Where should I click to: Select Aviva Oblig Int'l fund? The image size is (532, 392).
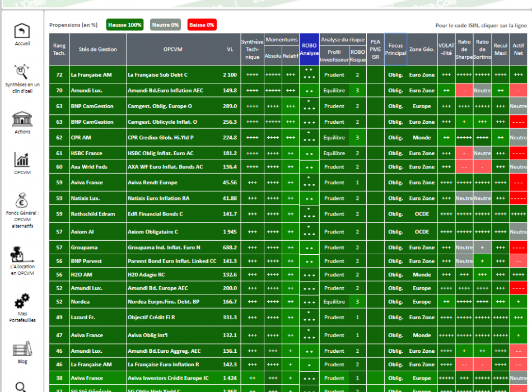[x=148, y=335]
